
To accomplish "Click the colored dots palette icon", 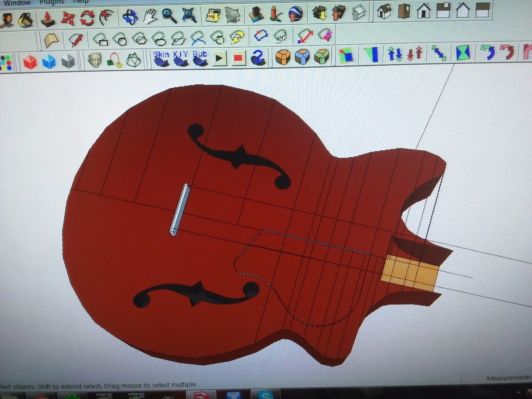I will [x=6, y=62].
